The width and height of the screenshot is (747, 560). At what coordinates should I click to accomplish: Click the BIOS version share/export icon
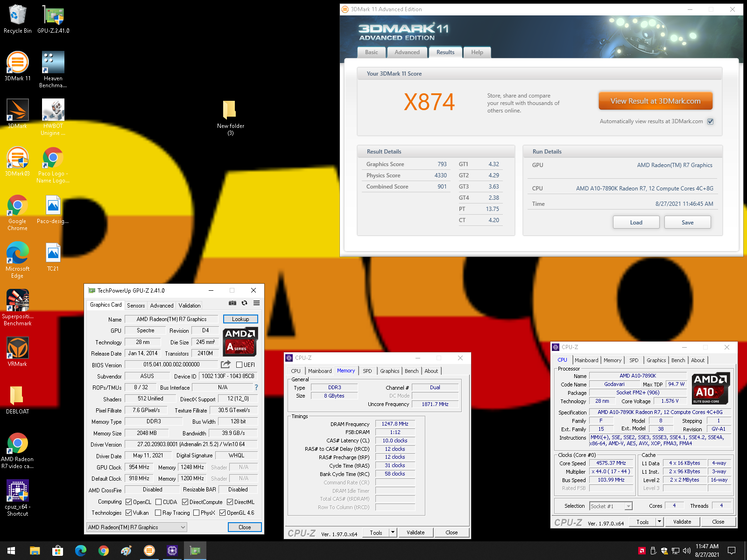pyautogui.click(x=226, y=364)
